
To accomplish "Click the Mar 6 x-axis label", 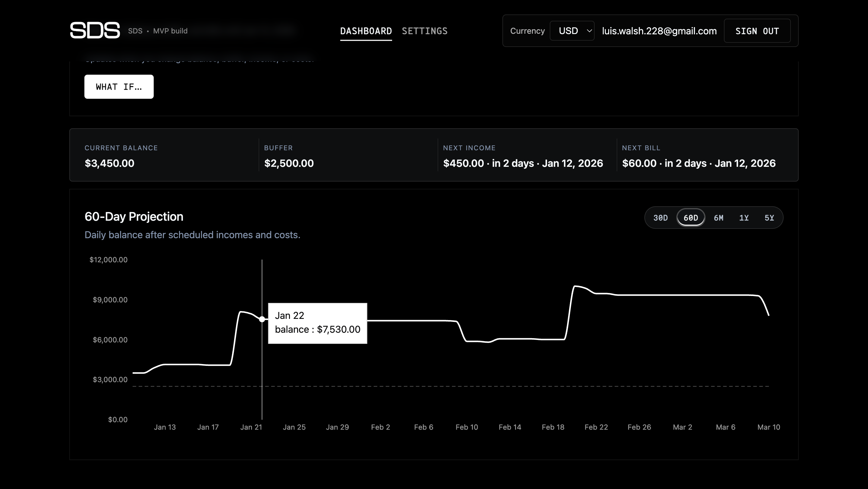I will point(725,427).
